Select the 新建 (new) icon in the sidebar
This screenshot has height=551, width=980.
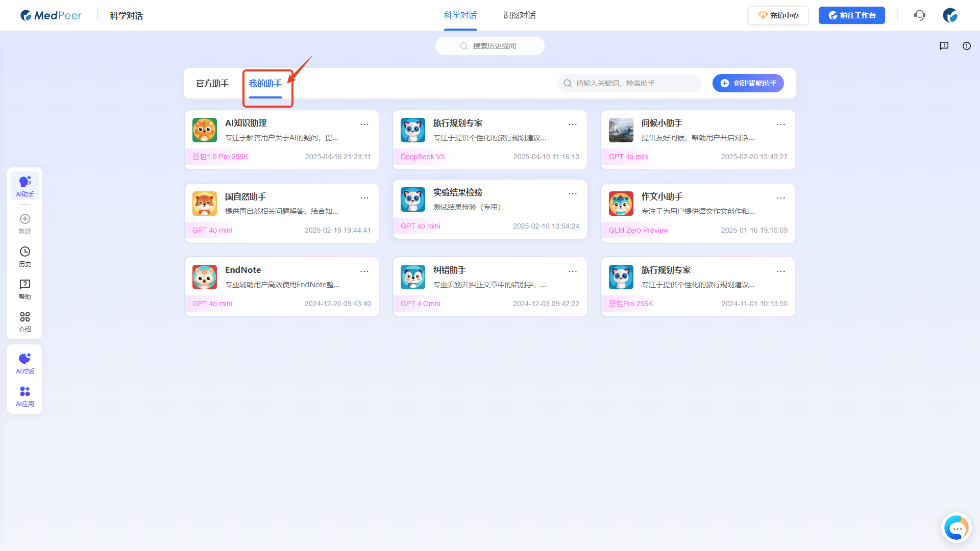[24, 224]
